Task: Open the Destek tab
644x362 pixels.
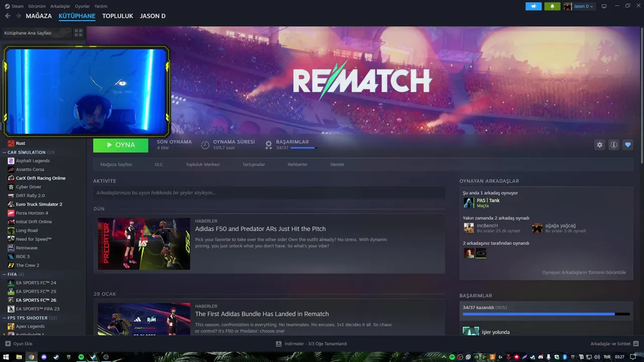Action: click(337, 164)
